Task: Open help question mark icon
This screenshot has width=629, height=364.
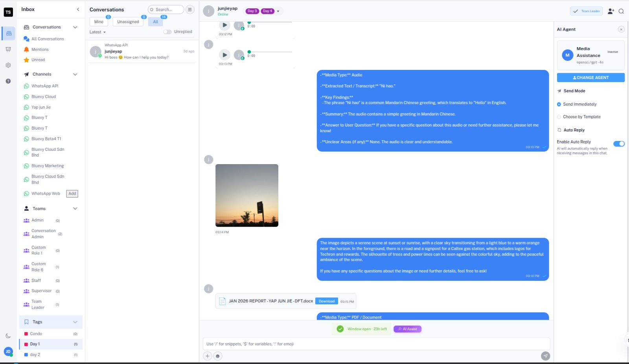Action: point(8,81)
